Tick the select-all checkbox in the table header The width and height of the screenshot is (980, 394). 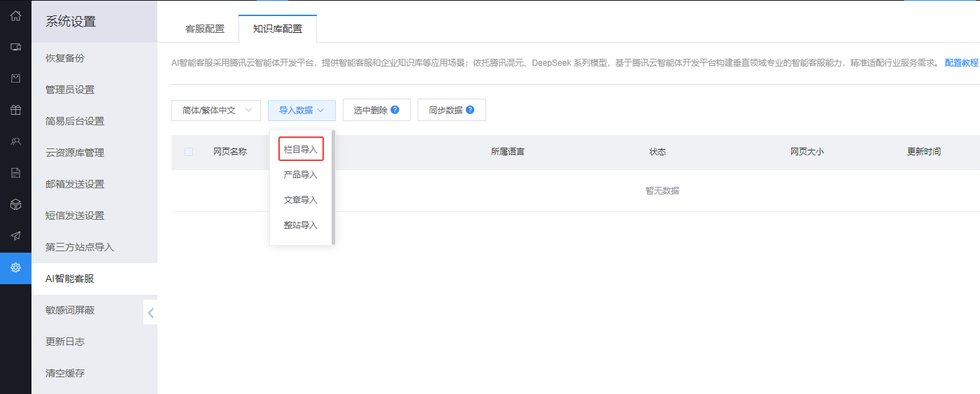coord(189,152)
